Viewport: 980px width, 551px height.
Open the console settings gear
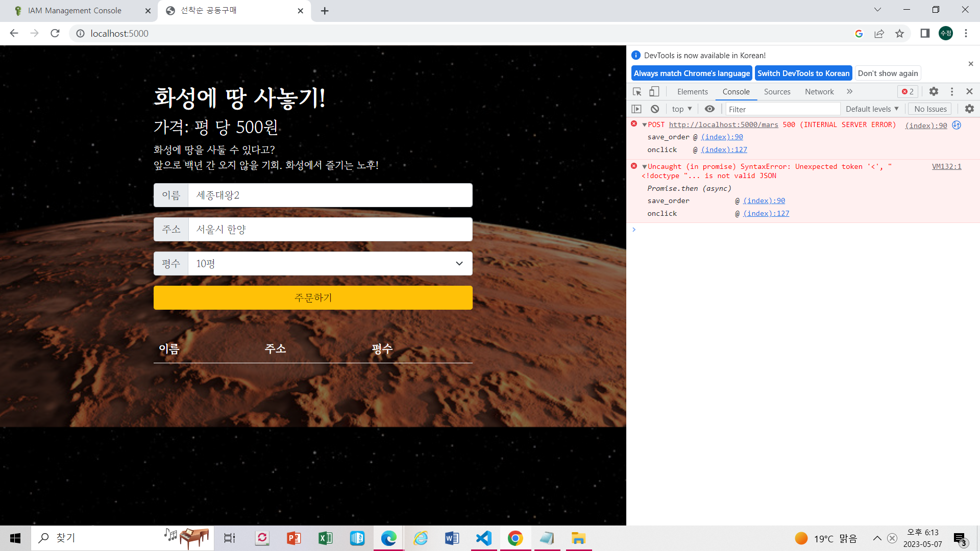969,109
